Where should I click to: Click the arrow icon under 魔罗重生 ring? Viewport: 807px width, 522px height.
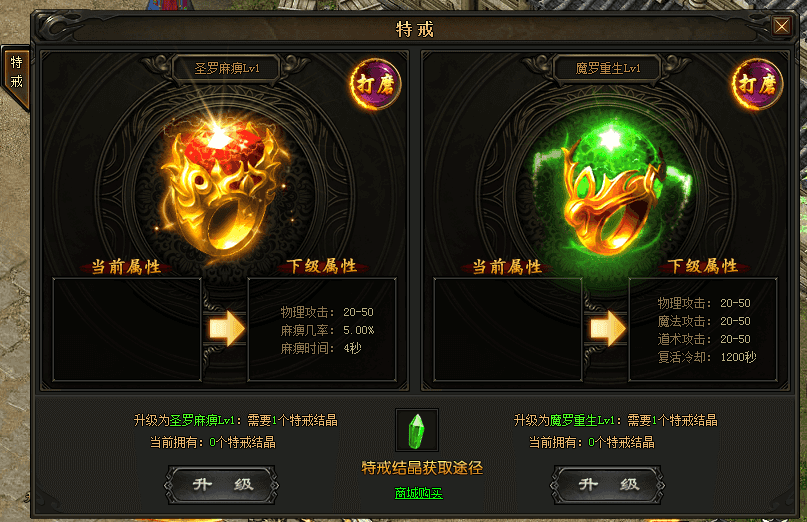point(608,328)
